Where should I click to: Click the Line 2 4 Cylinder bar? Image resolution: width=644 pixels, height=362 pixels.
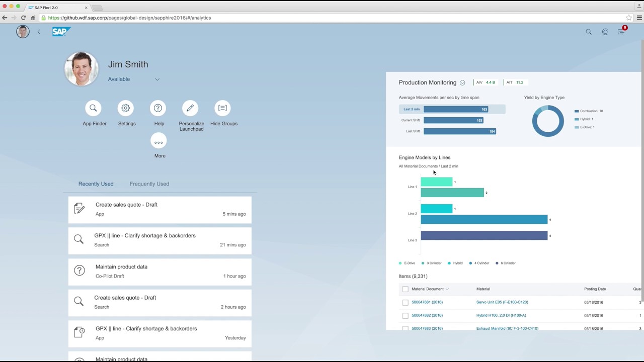[x=484, y=219]
